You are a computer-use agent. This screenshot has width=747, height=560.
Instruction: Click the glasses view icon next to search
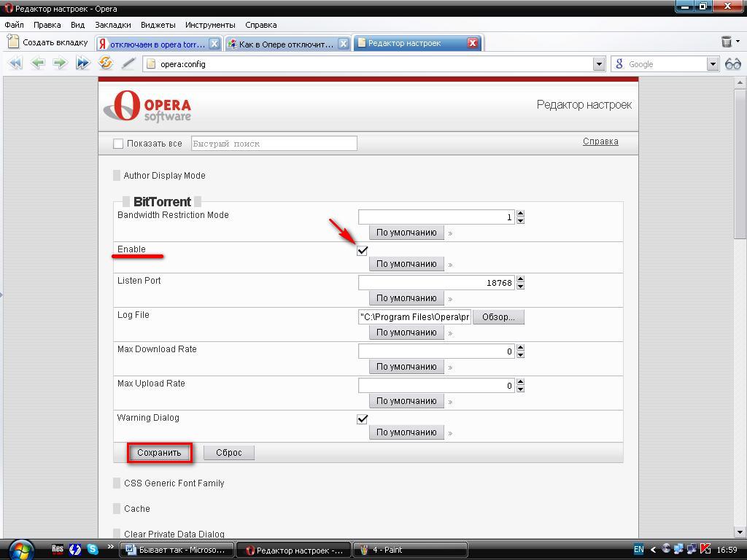(x=732, y=64)
